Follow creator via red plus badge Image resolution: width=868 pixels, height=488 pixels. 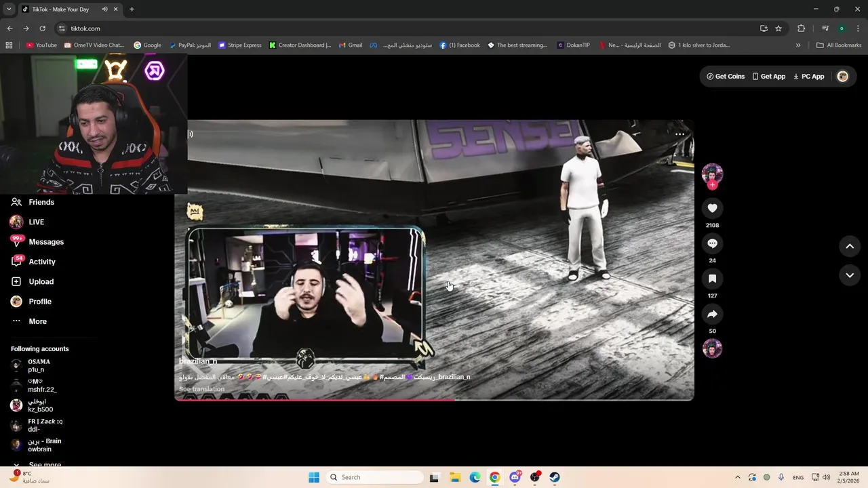point(712,185)
